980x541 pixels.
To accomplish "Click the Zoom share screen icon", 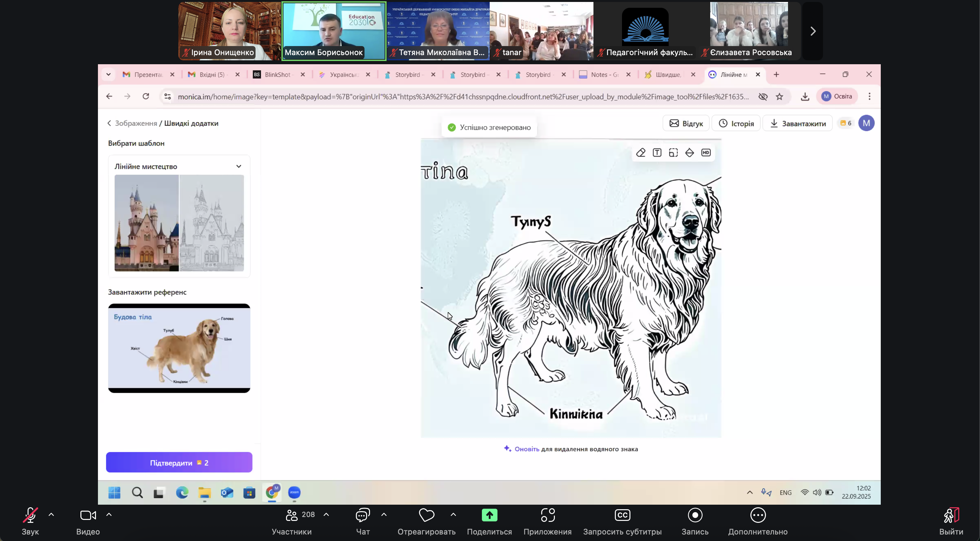I will pos(489,515).
